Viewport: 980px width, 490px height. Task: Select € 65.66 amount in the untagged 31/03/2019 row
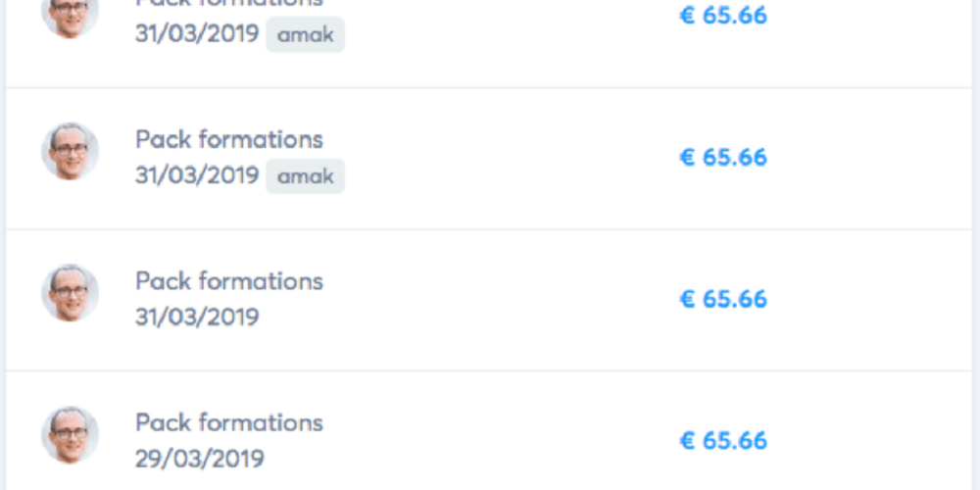click(x=723, y=299)
